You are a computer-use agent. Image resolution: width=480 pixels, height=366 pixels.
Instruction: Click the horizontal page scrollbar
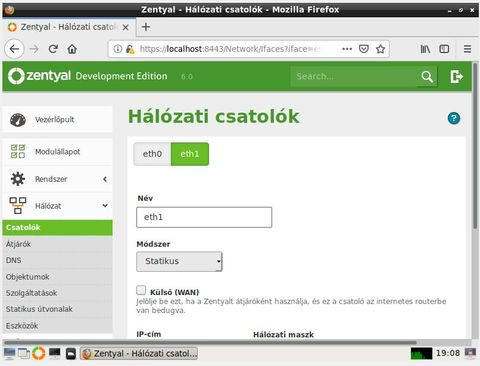pos(210,343)
